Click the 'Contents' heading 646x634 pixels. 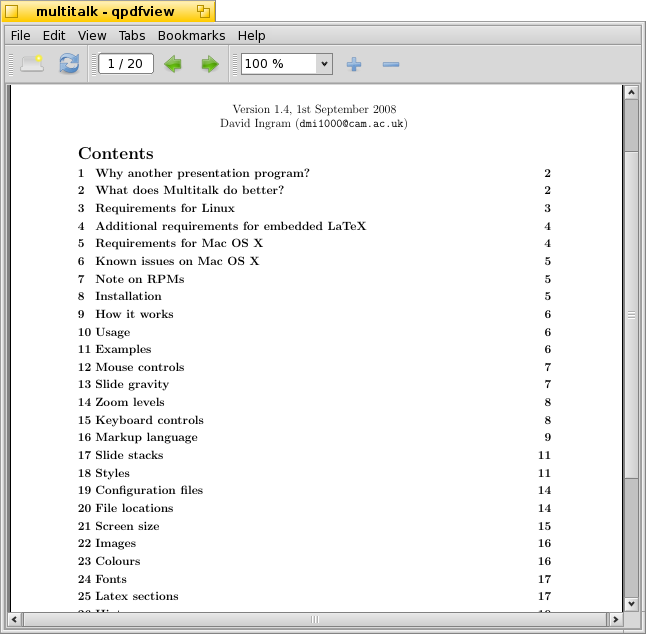pyautogui.click(x=116, y=153)
